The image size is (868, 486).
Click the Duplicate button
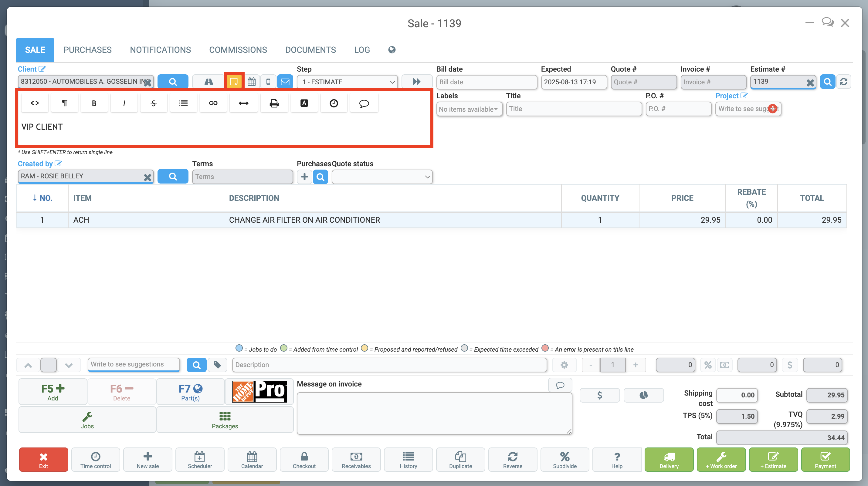[x=460, y=460]
